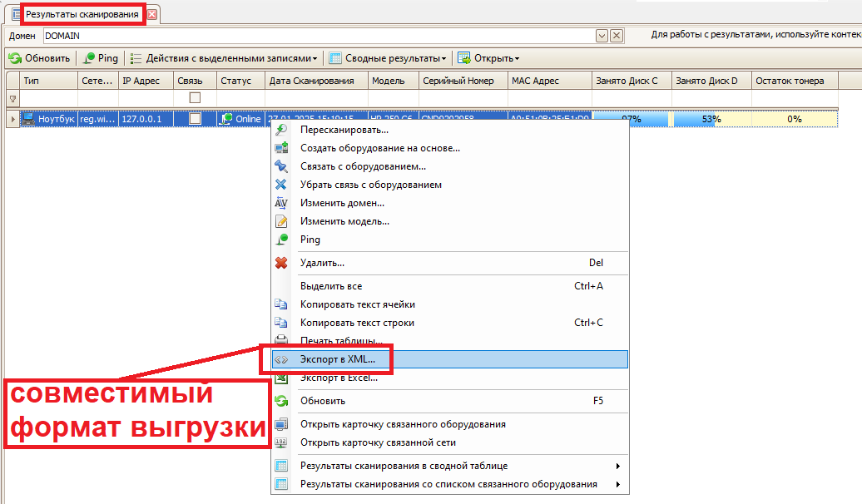Click the Тип column header
862x504 pixels.
pyautogui.click(x=48, y=81)
